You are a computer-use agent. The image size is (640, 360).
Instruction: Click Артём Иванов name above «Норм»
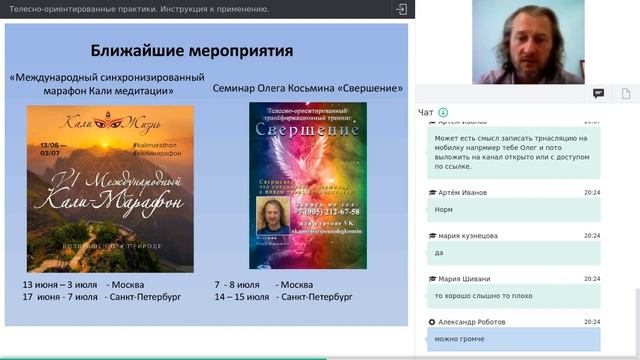coord(462,193)
